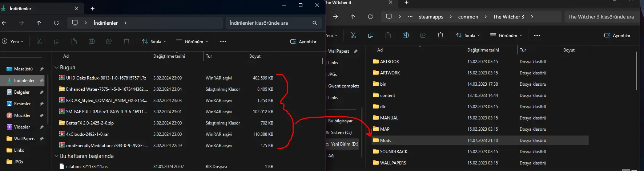Toggle Ayrıntılar details pane in The Witcher 3 window
The height and width of the screenshot is (171, 644).
[x=617, y=35]
